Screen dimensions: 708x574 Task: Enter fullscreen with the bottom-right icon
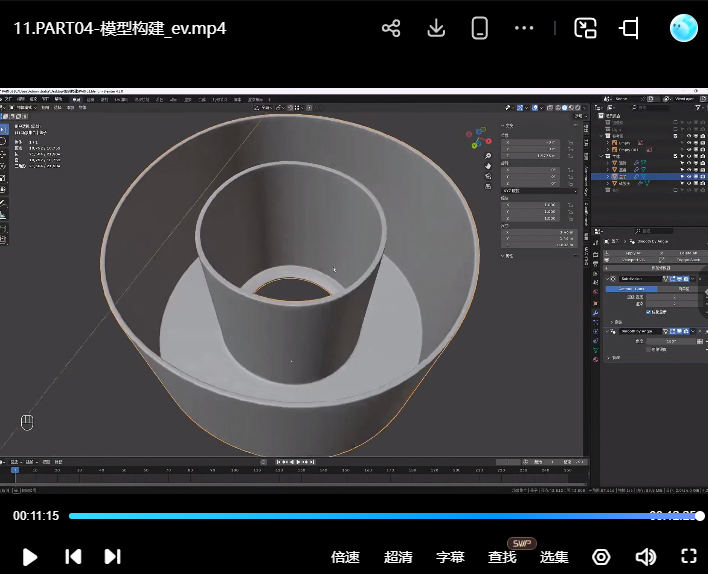click(x=688, y=557)
